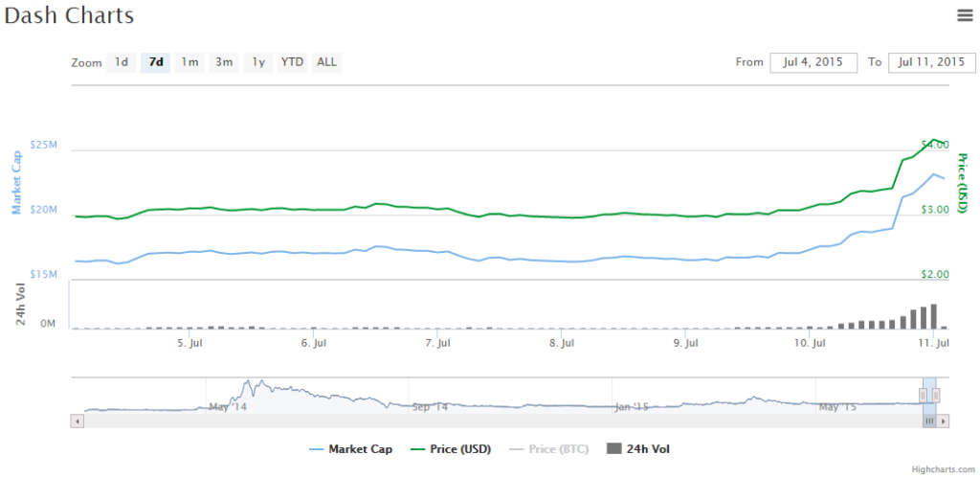Click Jan '15 in the navigator
This screenshot has height=478, width=980.
click(x=632, y=407)
